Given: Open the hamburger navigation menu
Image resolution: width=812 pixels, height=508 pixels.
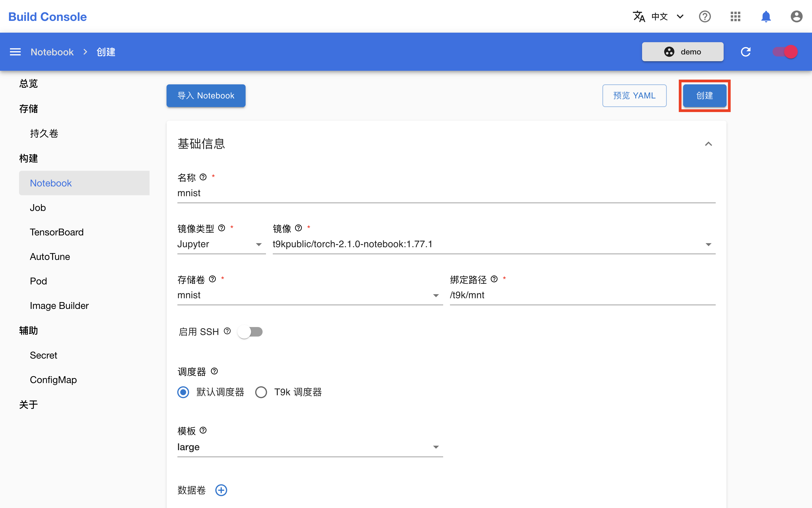Looking at the screenshot, I should click(x=15, y=52).
